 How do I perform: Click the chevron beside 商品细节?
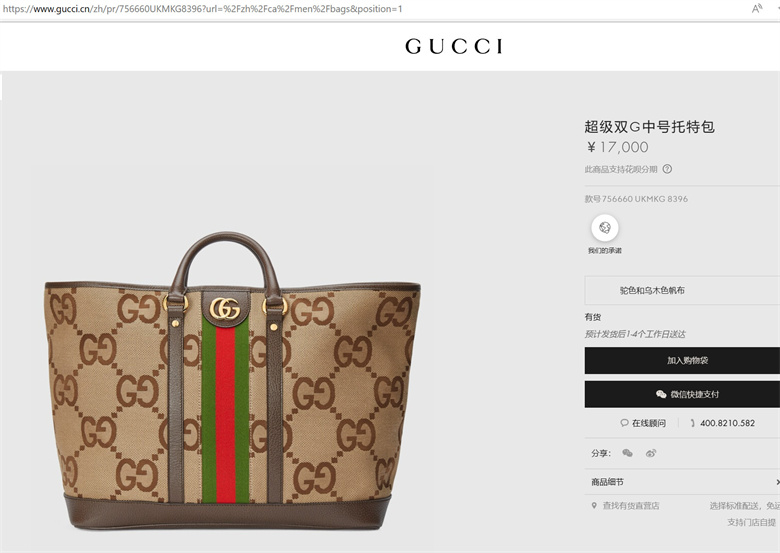pyautogui.click(x=778, y=482)
